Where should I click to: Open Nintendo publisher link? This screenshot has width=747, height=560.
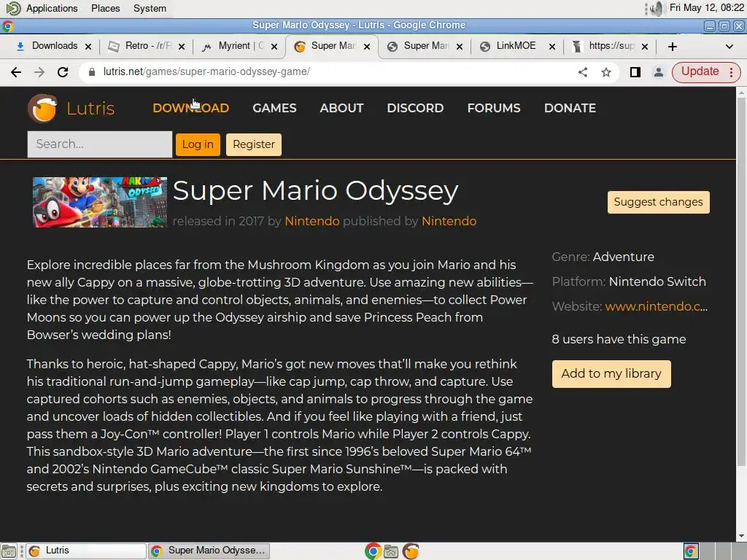[449, 221]
